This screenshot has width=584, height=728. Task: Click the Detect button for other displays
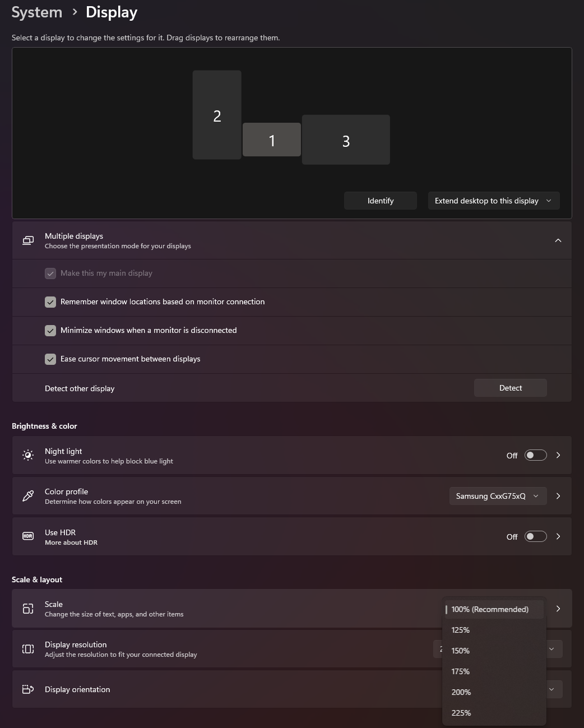[509, 387]
